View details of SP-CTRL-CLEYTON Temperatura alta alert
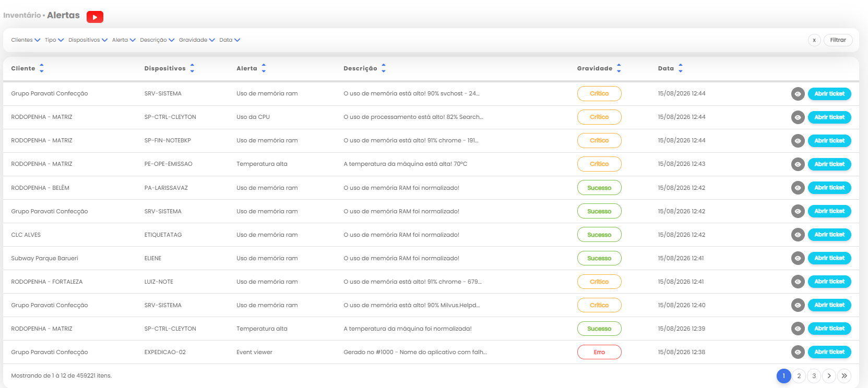Viewport: 868px width, 388px height. pos(798,329)
